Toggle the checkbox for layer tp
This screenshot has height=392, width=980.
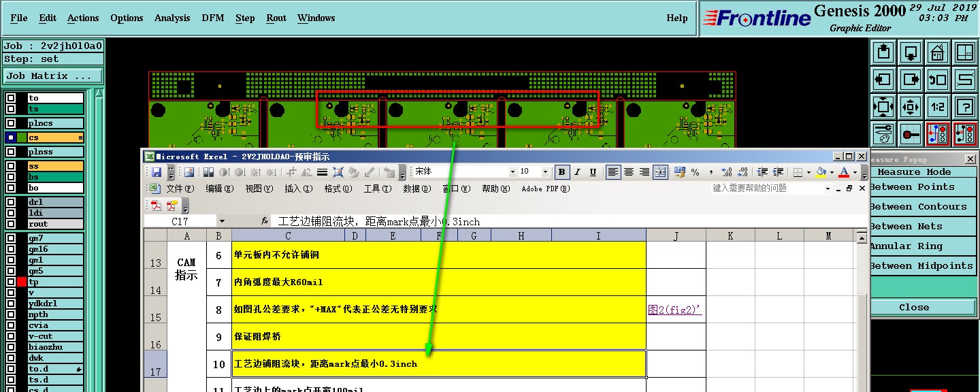click(x=10, y=282)
